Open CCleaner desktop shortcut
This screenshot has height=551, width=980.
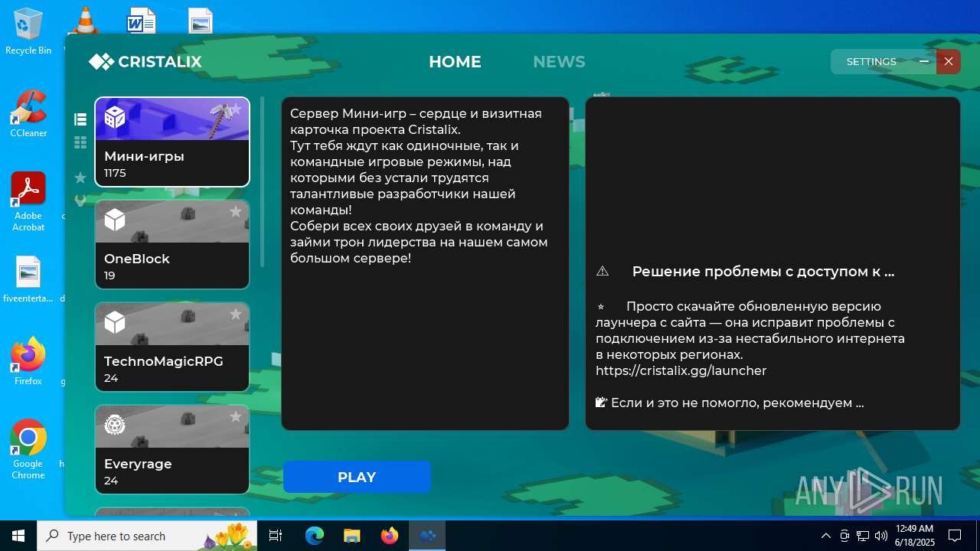(28, 114)
